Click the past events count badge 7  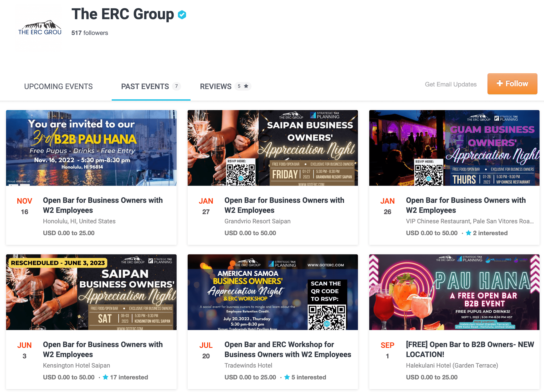[x=176, y=86]
